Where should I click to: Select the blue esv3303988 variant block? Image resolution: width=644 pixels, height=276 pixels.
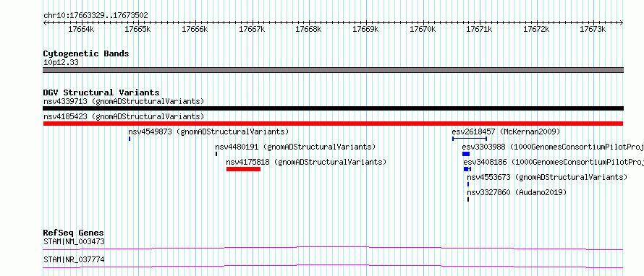tap(466, 154)
